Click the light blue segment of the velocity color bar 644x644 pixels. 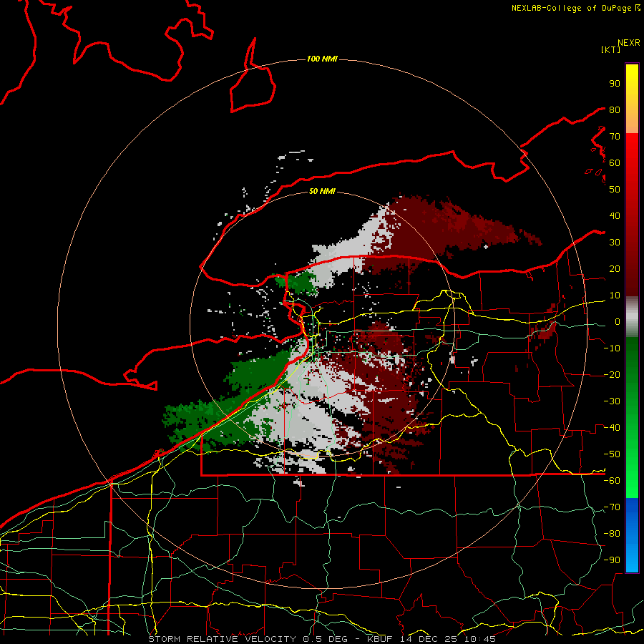(x=632, y=560)
